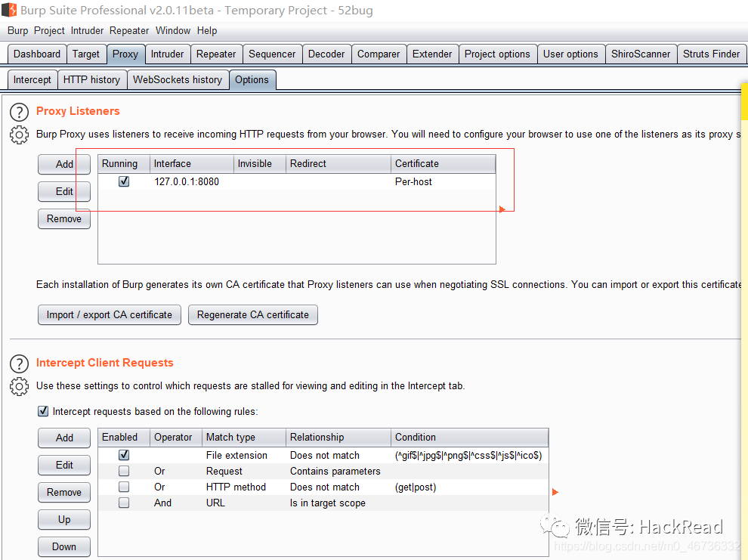Open the Comparer tab

tap(379, 54)
